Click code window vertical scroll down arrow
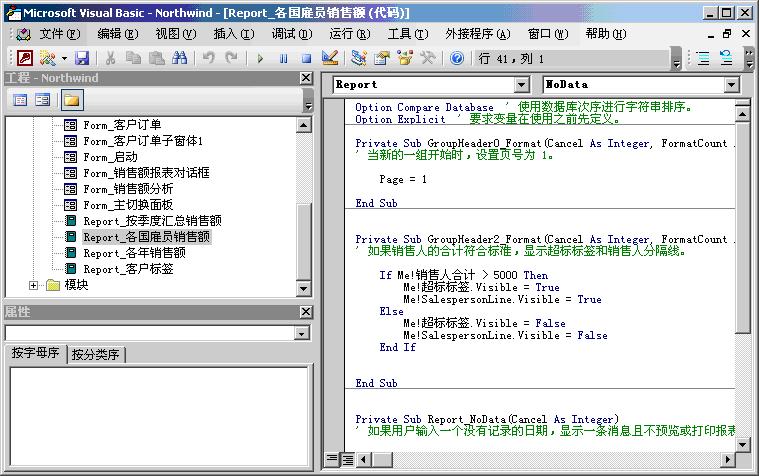Screen dimensions: 759x476 (743, 444)
